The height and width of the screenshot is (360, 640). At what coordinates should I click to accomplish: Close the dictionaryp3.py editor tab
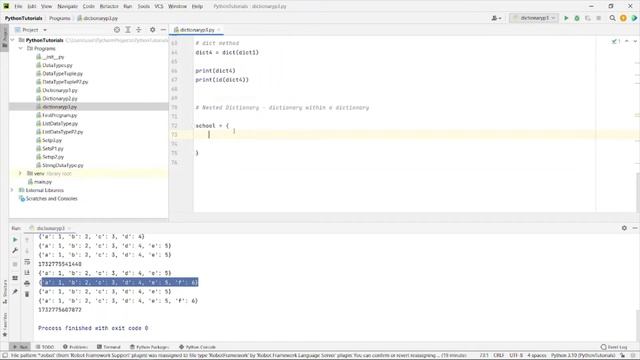coord(219,30)
